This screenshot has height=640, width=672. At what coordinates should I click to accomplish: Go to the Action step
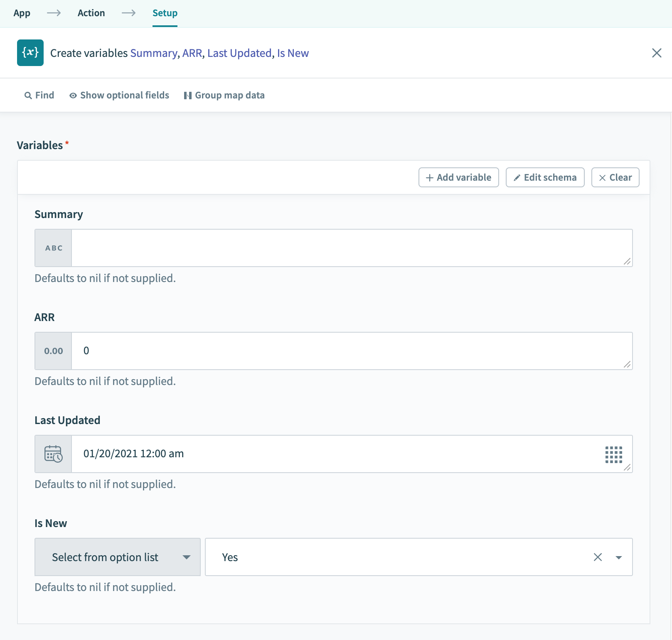pos(91,13)
